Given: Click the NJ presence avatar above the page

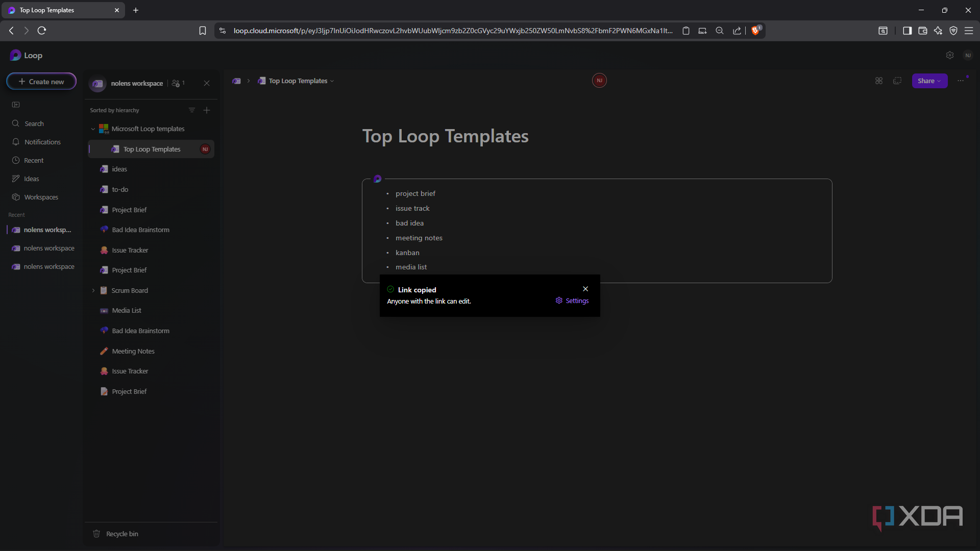Looking at the screenshot, I should pyautogui.click(x=599, y=80).
